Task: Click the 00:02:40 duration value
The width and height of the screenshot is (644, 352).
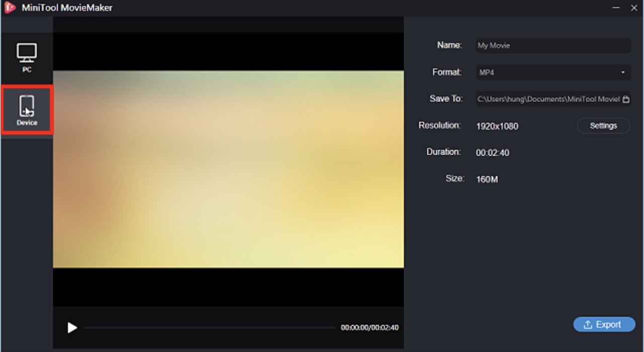Action: tap(493, 153)
